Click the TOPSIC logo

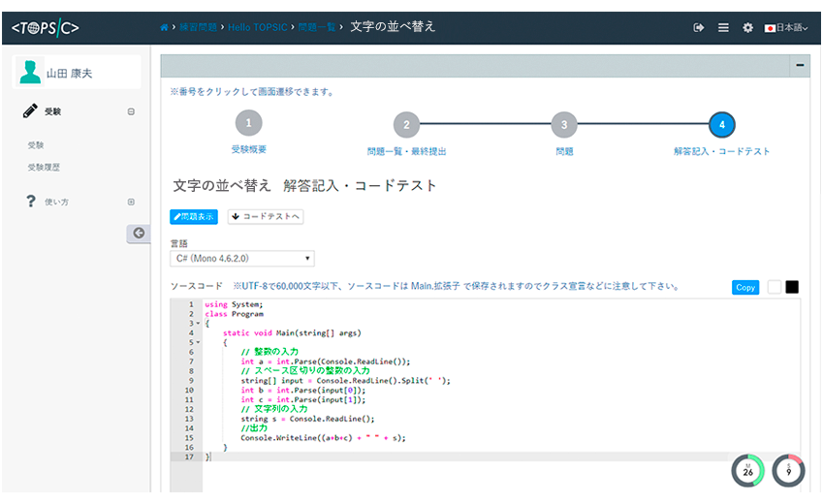point(46,27)
